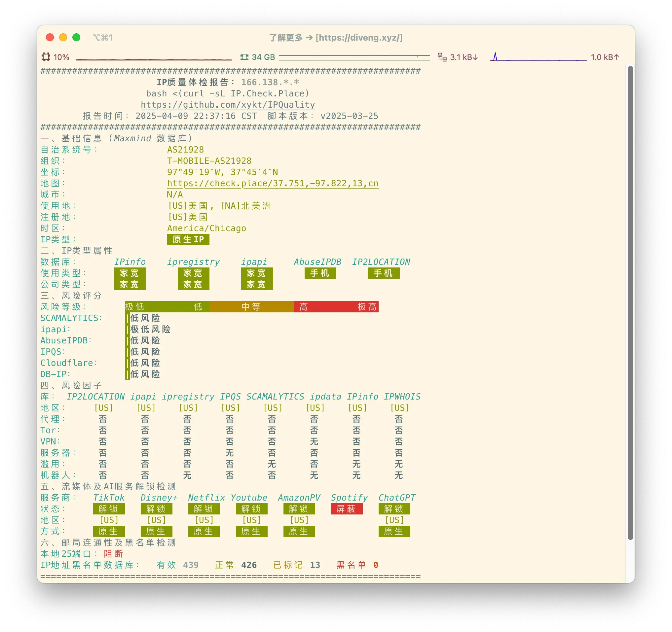Click the CPU usage chip icon

coord(46,57)
